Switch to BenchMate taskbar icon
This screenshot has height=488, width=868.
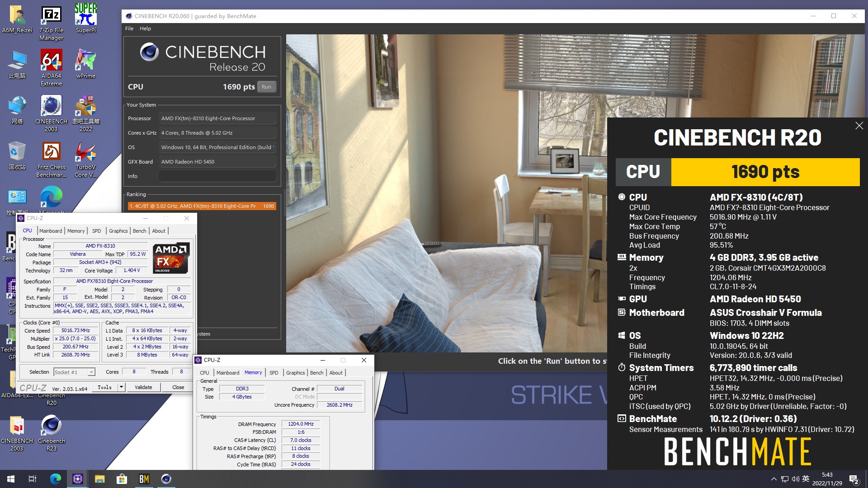[144, 479]
